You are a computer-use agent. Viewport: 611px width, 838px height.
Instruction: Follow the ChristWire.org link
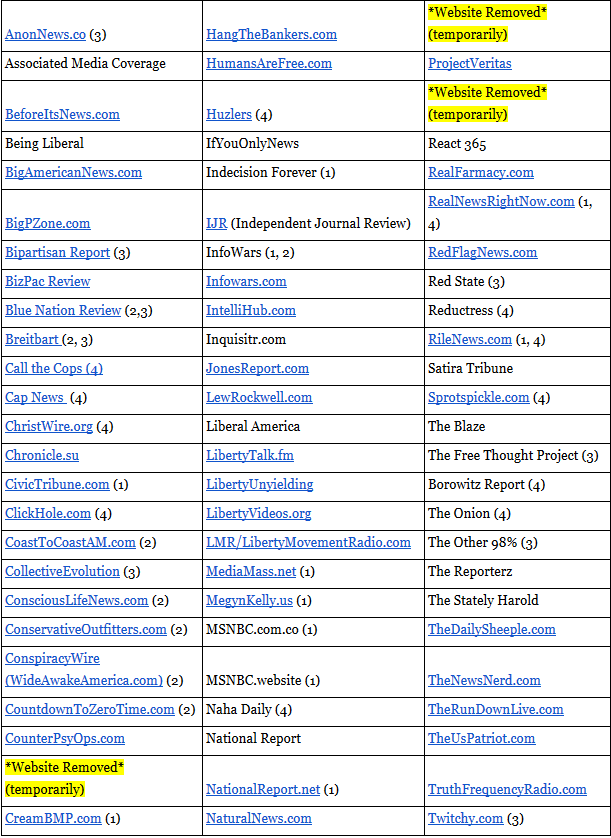pyautogui.click(x=49, y=426)
